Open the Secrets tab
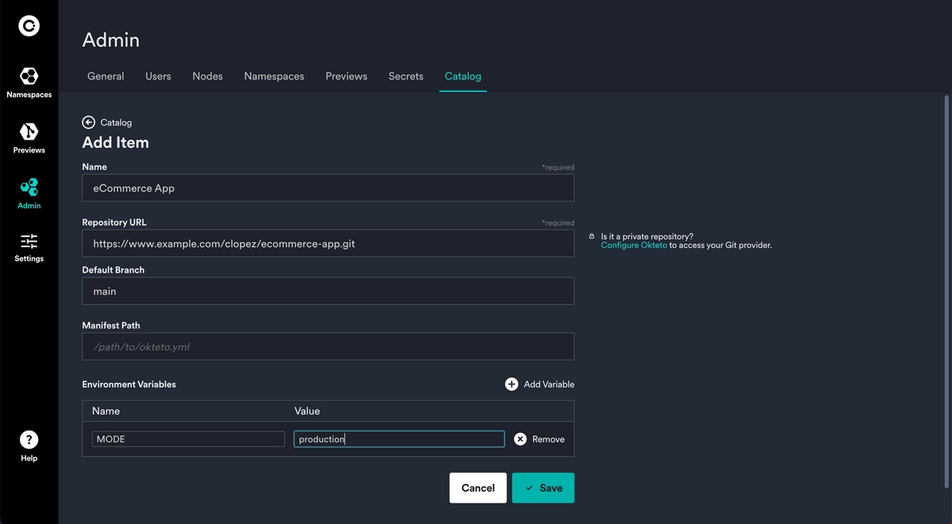 tap(406, 77)
